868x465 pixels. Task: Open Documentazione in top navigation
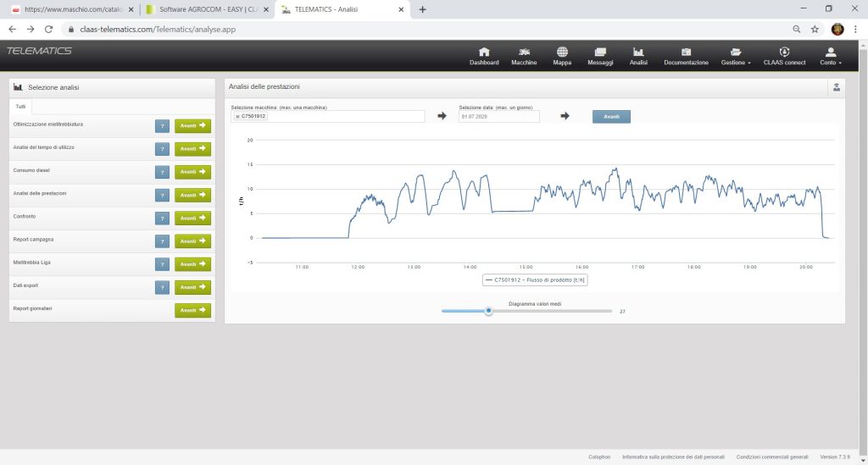pos(686,57)
